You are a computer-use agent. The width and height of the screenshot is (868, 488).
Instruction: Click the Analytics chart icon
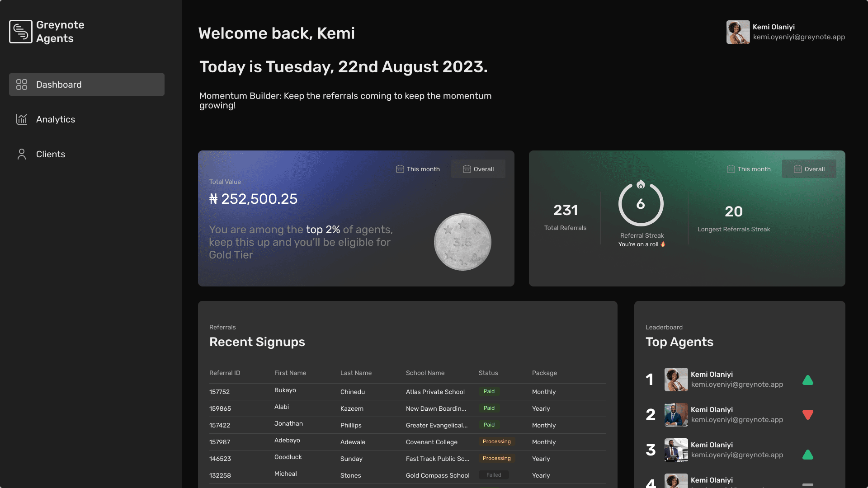[x=22, y=119]
